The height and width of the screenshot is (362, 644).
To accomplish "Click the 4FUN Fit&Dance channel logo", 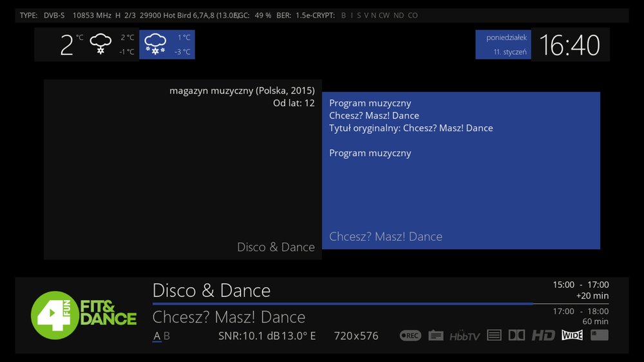I will click(x=84, y=315).
